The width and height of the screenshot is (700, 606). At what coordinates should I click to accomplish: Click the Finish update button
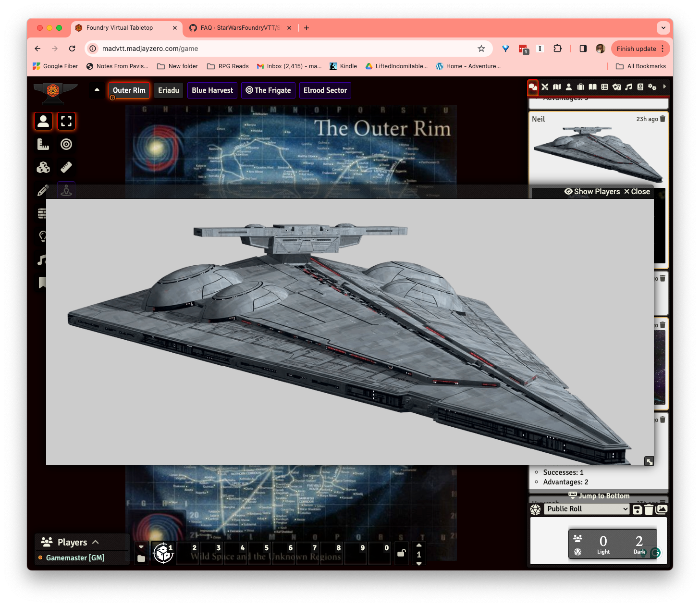640,49
